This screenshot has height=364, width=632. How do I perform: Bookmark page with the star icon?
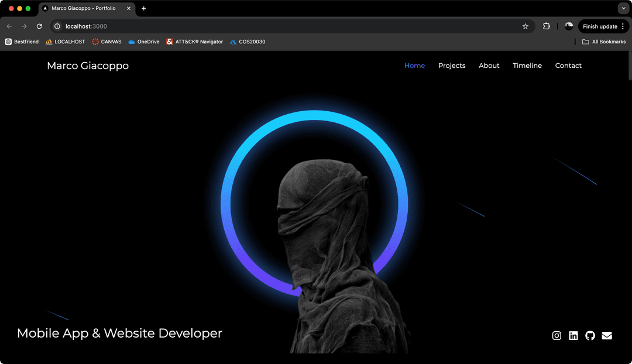point(525,26)
